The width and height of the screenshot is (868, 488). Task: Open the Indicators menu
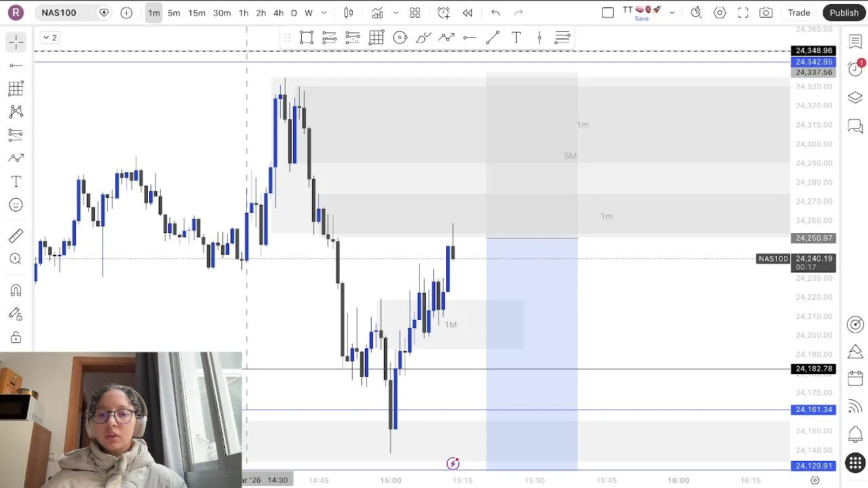tap(378, 13)
